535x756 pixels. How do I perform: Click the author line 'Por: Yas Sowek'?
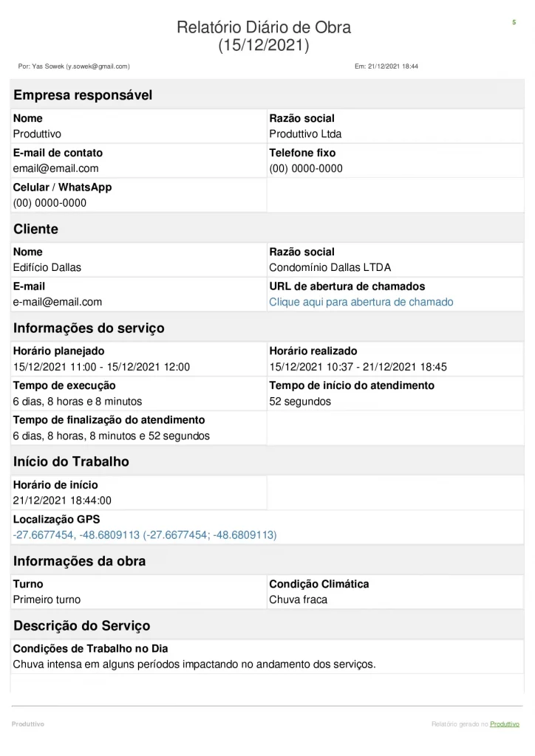pos(74,66)
